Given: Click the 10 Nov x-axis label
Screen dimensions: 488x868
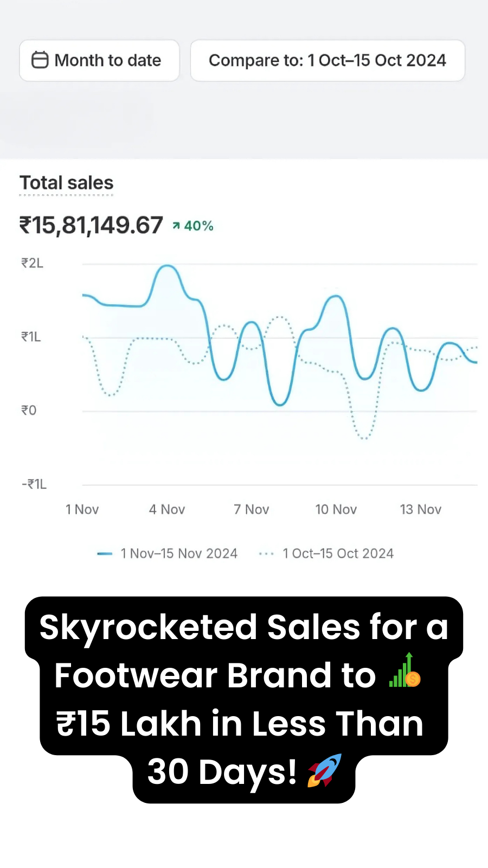Looking at the screenshot, I should coord(336,509).
